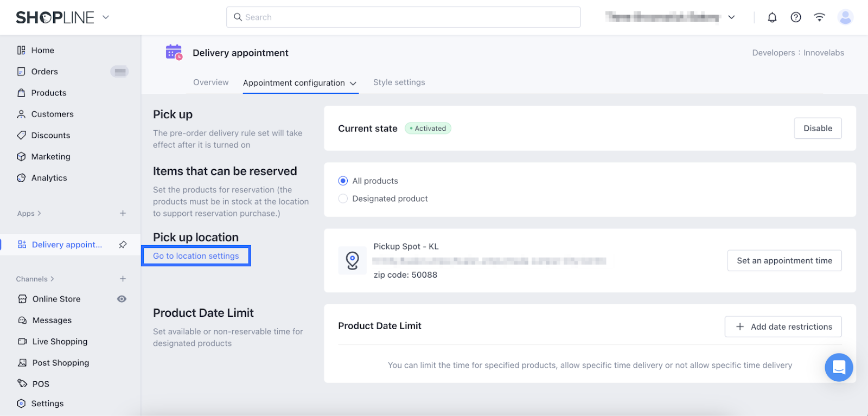Screen dimensions: 868x416
Task: Toggle Online Store eye visibility icon
Action: tap(122, 299)
